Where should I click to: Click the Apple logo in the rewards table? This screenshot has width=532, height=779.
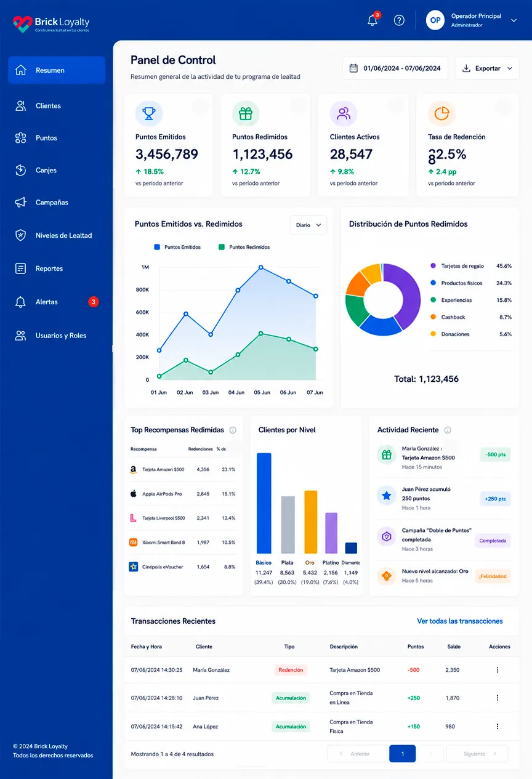pyautogui.click(x=133, y=494)
